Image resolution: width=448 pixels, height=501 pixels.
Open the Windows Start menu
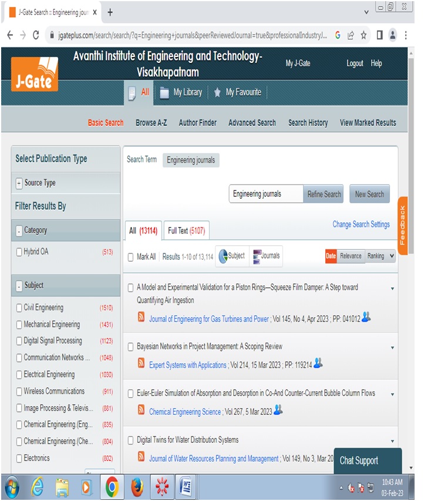[x=12, y=488]
